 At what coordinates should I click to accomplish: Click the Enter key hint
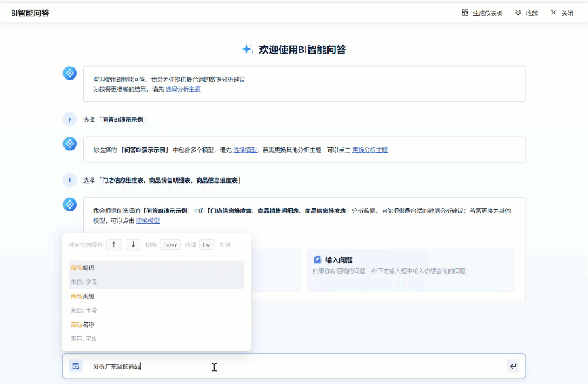tap(170, 245)
